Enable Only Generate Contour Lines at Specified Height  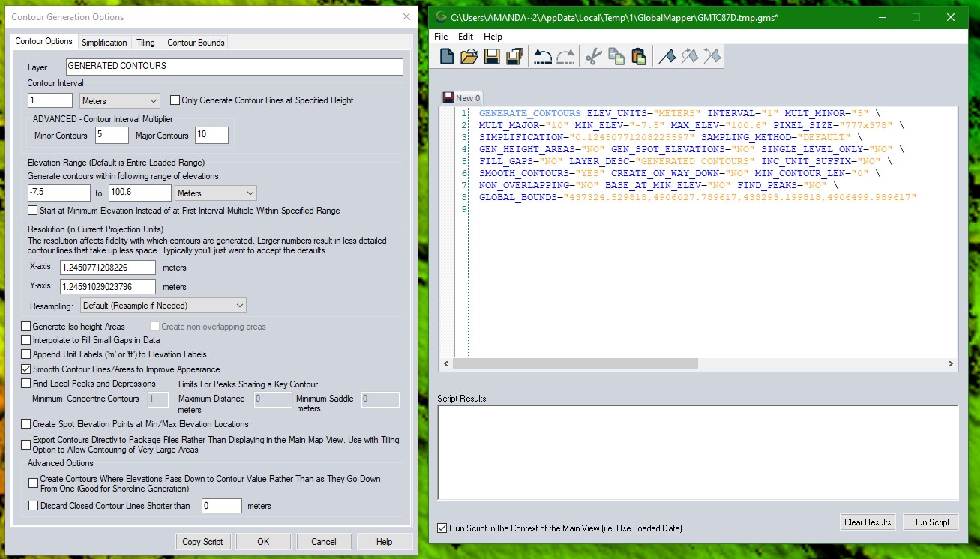click(175, 100)
